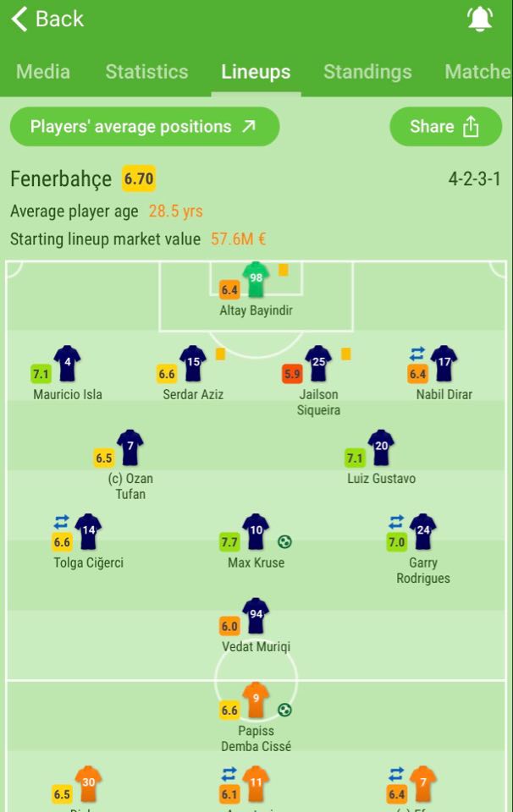Tap Nabil Dirar's substitution arrows icon
The width and height of the screenshot is (513, 812).
point(417,354)
